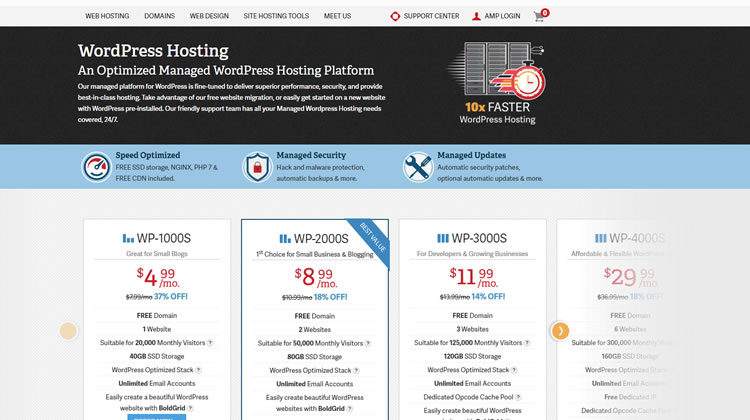Click the Speed Optimized speedometer icon
Screen dimensions: 750x420
96,167
